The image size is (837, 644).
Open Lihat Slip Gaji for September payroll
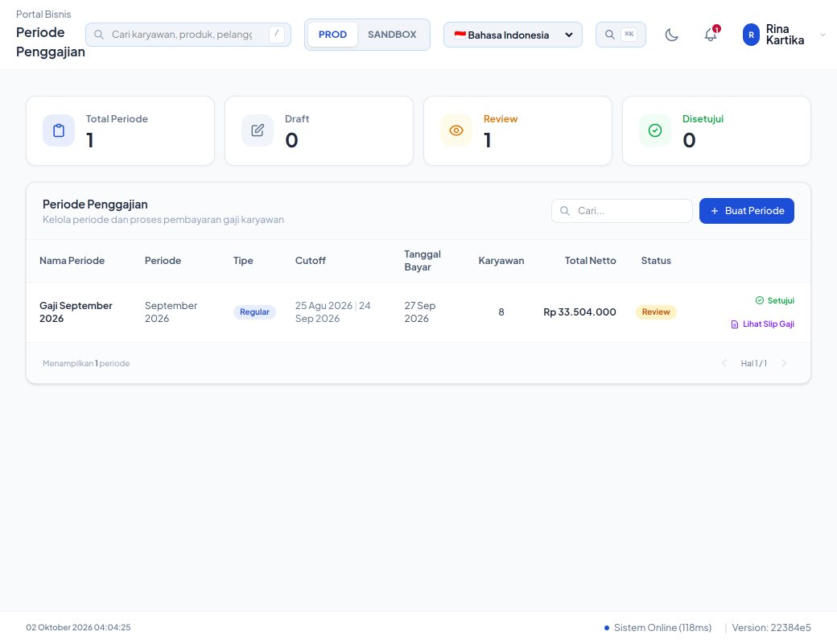point(763,324)
